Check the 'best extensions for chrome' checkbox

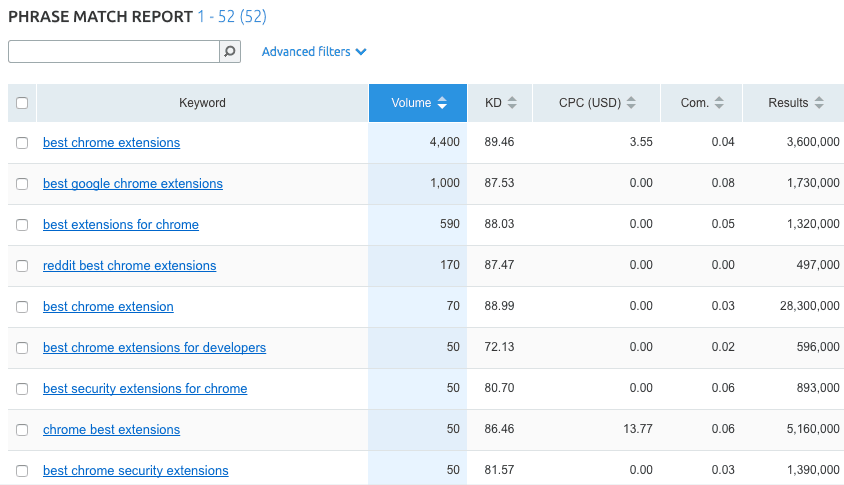(x=22, y=225)
